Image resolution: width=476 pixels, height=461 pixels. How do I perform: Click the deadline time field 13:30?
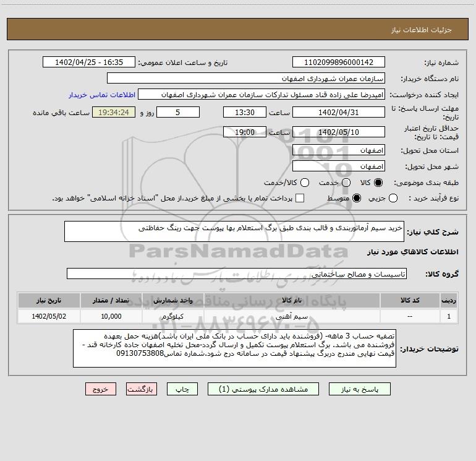tap(245, 112)
